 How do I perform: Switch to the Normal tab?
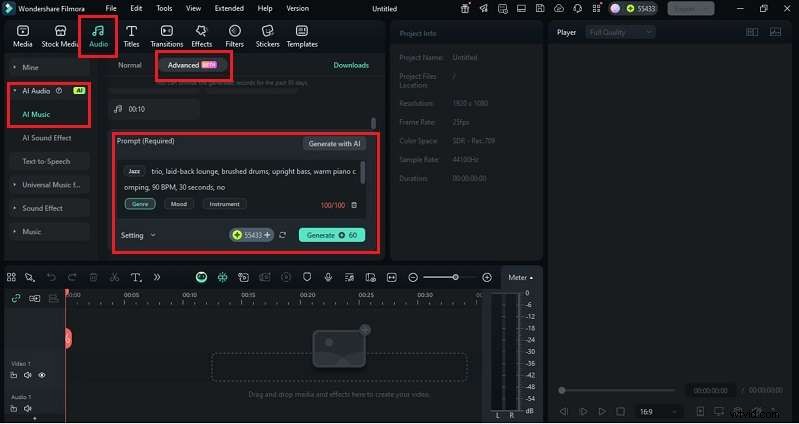pyautogui.click(x=129, y=65)
